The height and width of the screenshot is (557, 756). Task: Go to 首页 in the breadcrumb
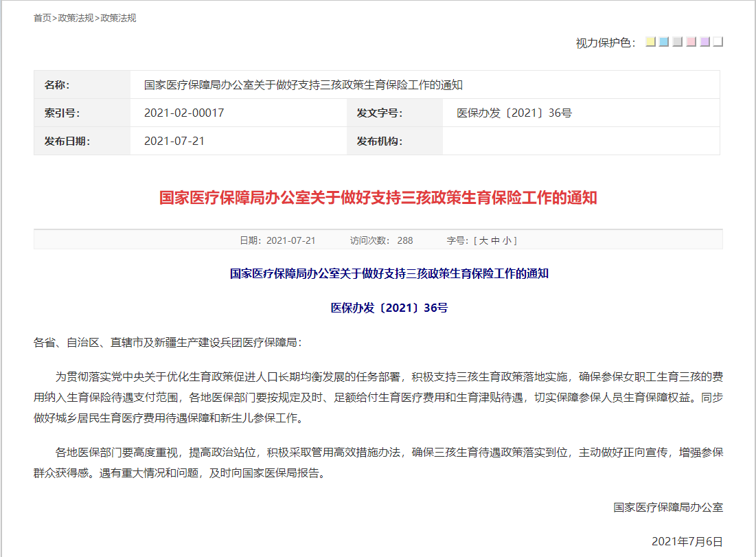[42, 18]
